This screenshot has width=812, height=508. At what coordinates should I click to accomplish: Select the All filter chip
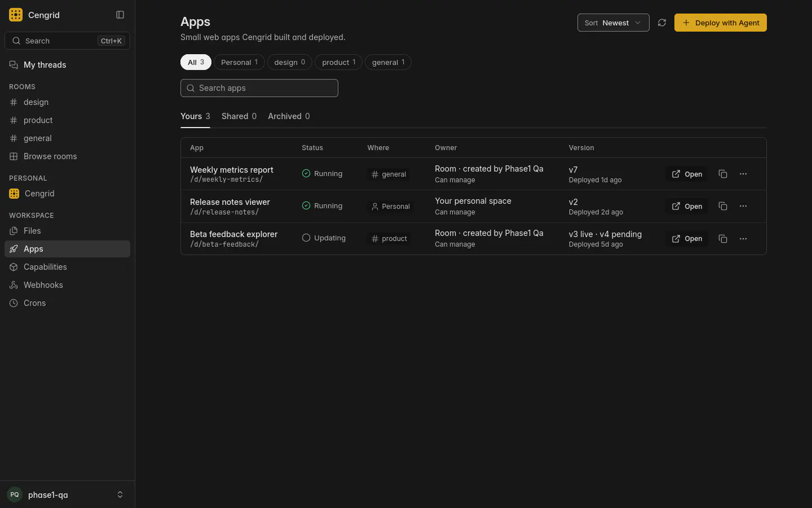point(196,62)
